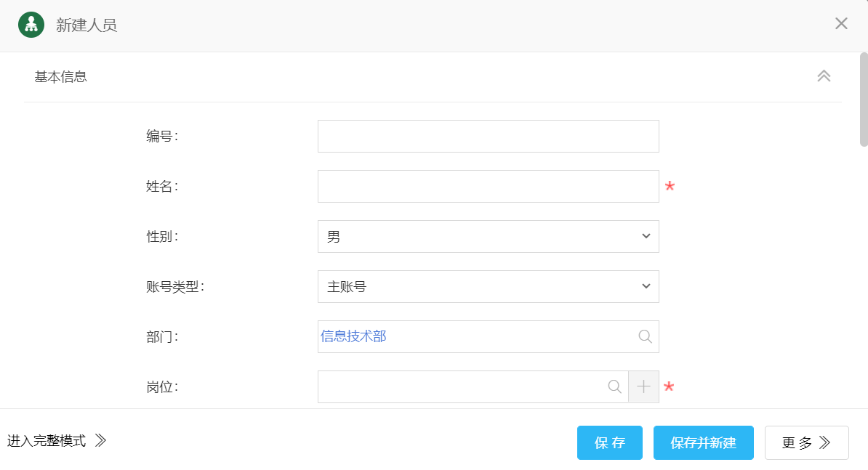Open the 账号类型 dropdown

pos(488,287)
